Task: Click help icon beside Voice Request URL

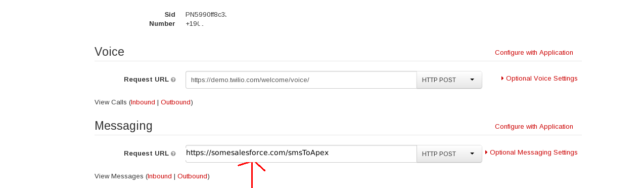Action: 173,80
